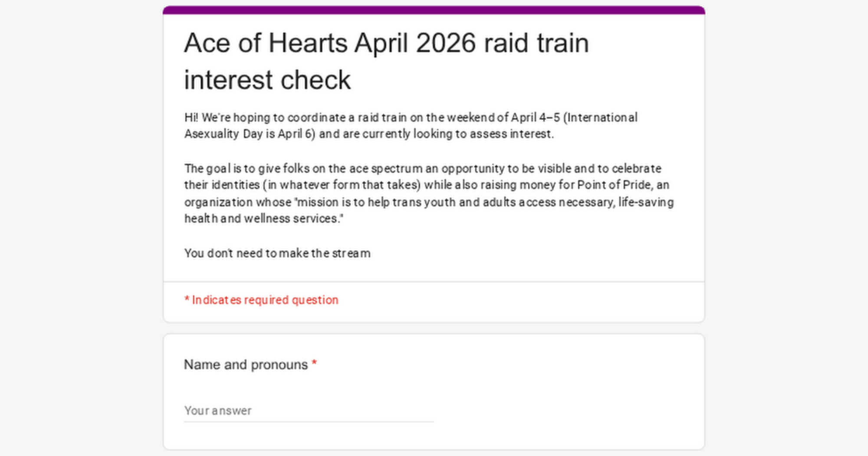The width and height of the screenshot is (868, 456).
Task: Click the underline beneath "Your answer"
Action: click(x=308, y=421)
